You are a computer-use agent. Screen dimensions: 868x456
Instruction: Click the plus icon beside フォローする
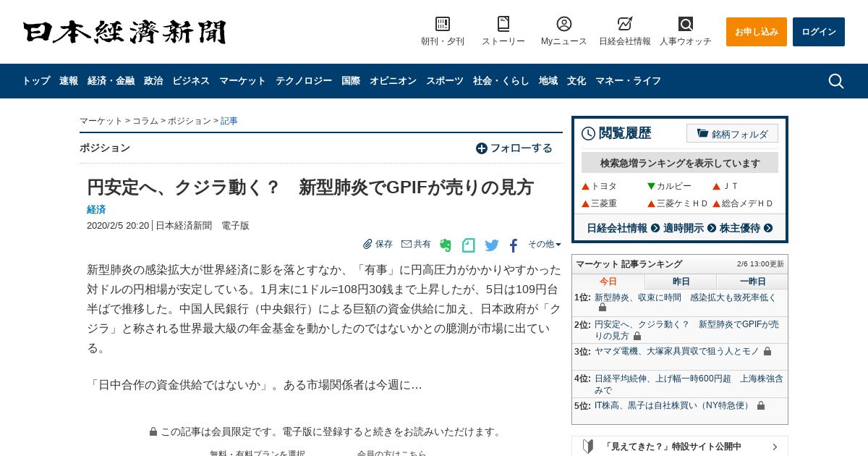(482, 148)
